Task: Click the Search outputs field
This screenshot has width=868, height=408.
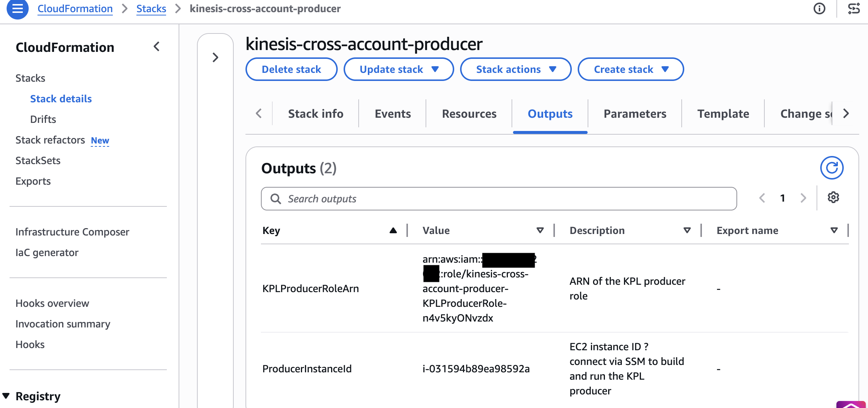Action: coord(499,199)
